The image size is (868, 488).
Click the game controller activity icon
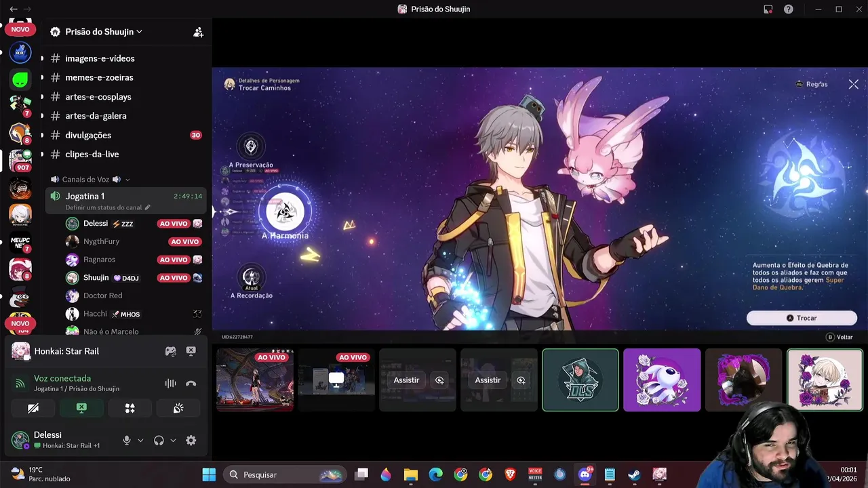[x=171, y=351]
